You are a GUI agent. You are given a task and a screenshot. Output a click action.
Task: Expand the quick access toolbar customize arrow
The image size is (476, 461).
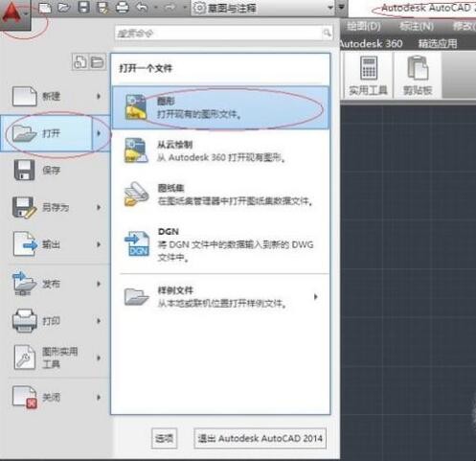point(341,8)
